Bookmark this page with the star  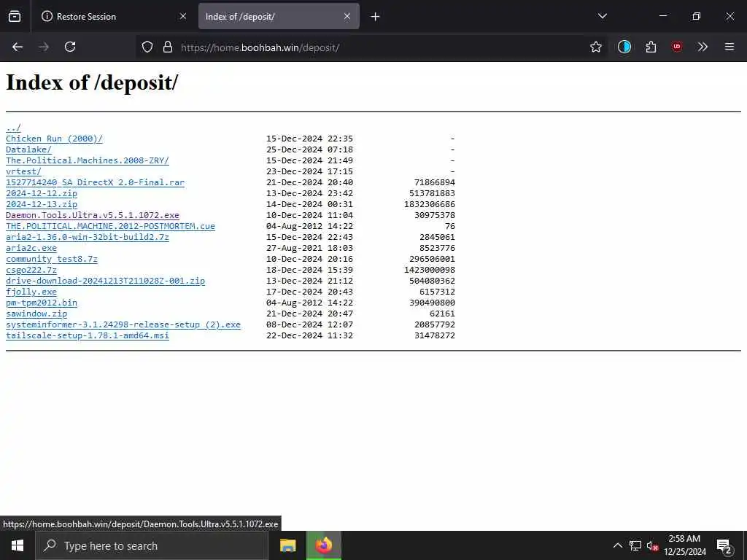click(595, 47)
